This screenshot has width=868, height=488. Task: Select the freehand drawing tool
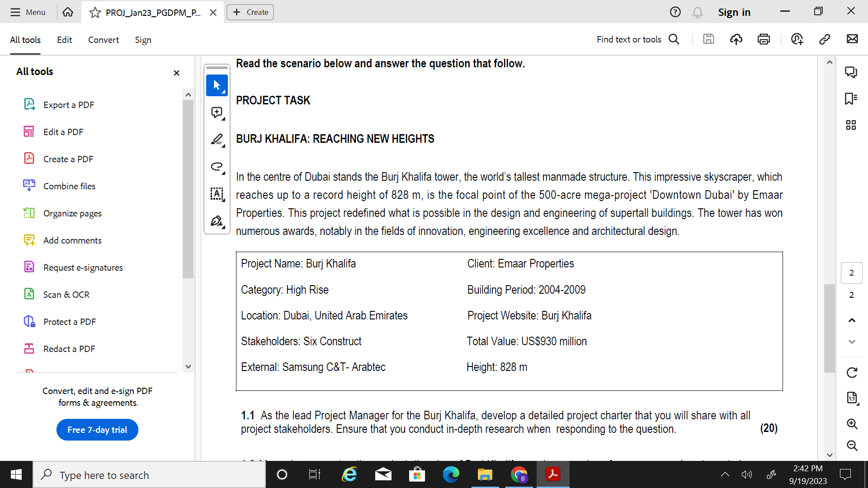pos(217,167)
